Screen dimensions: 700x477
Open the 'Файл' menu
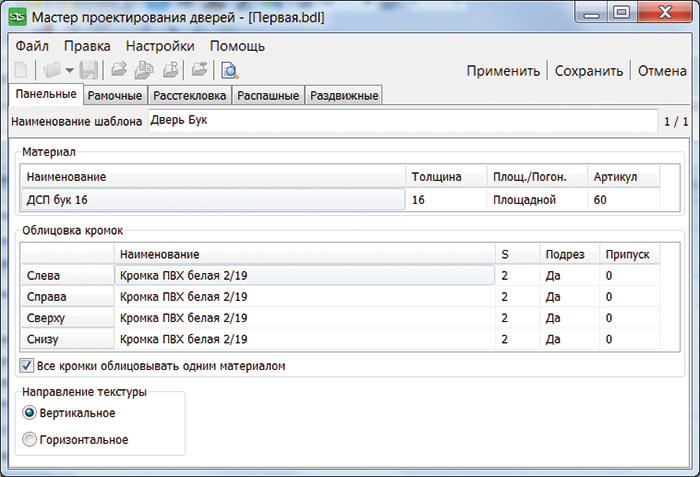pyautogui.click(x=32, y=46)
